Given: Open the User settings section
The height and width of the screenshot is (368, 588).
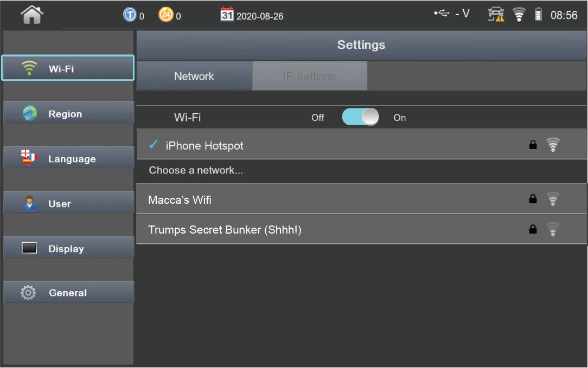Looking at the screenshot, I should (68, 204).
